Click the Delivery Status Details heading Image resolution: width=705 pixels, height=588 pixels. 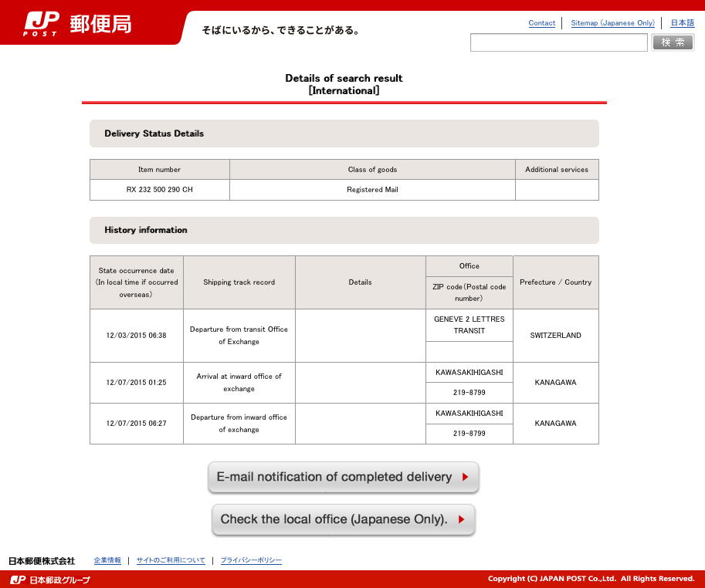pyautogui.click(x=154, y=133)
